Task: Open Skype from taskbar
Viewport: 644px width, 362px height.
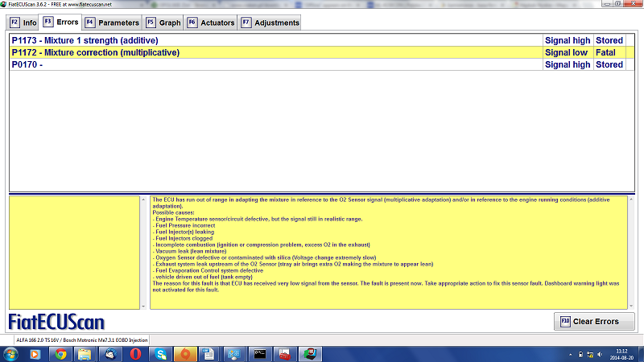Action: 160,354
